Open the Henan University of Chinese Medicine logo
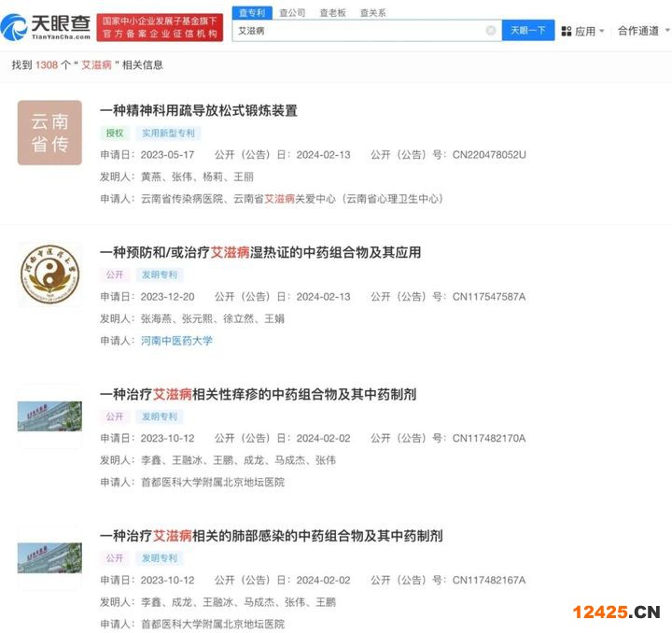The image size is (672, 633). pos(49,274)
